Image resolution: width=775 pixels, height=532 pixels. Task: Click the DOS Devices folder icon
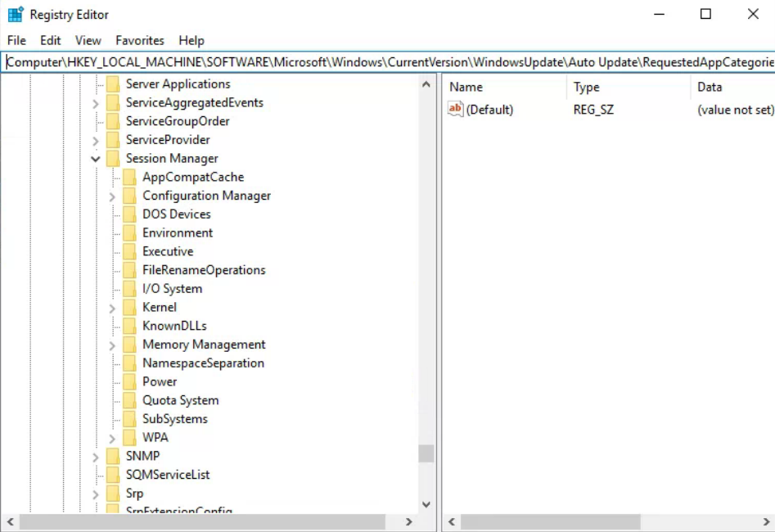129,214
